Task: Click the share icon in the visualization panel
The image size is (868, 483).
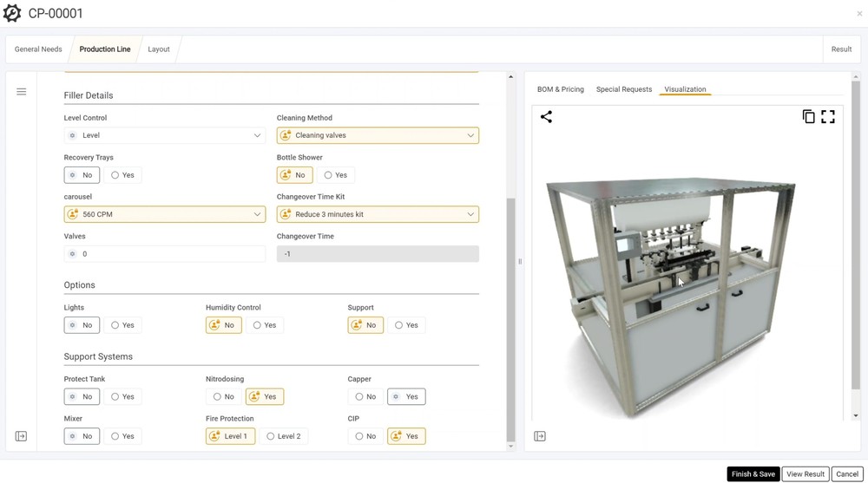Action: (x=546, y=117)
